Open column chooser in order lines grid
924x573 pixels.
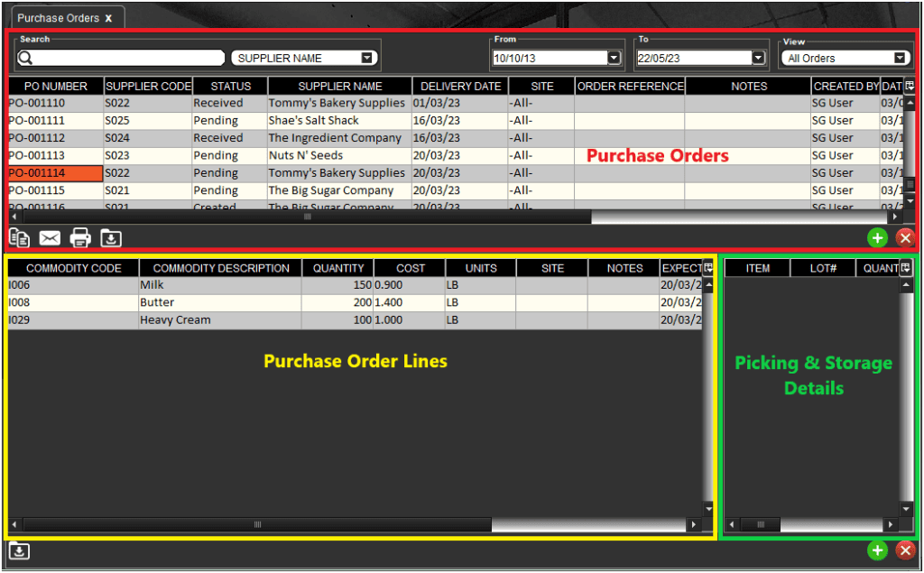(708, 268)
